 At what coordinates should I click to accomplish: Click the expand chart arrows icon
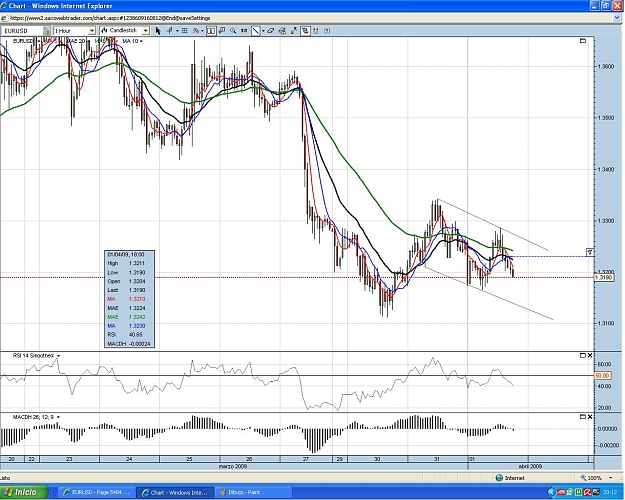(294, 31)
